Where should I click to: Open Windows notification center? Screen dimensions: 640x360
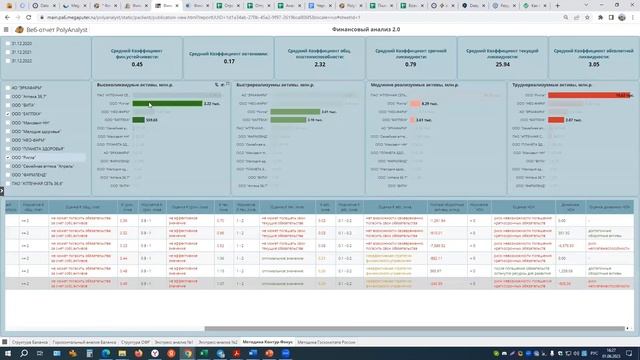(629, 353)
